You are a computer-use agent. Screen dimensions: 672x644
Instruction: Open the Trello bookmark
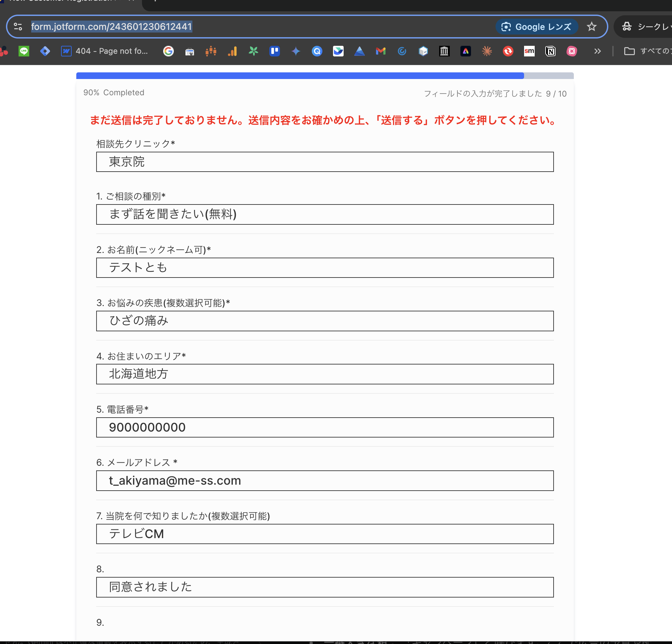275,51
